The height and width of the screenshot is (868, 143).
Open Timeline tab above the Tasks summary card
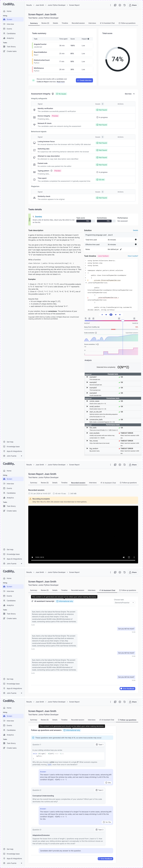click(65, 23)
